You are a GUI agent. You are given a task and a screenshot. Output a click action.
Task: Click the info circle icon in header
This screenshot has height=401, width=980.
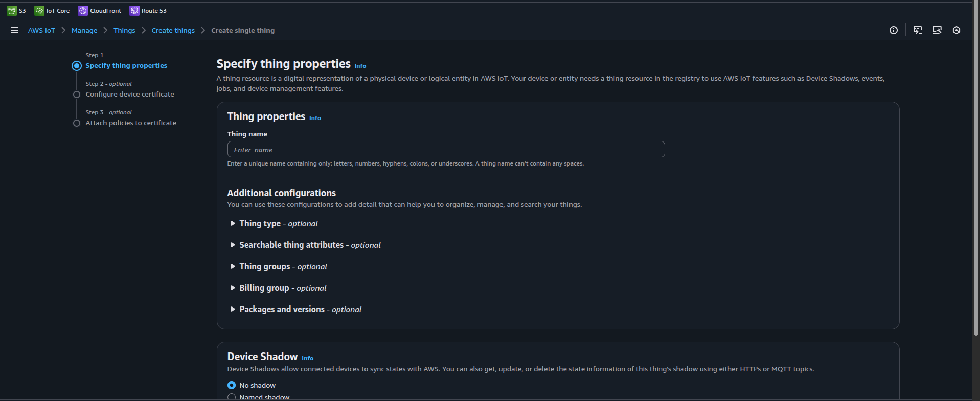pyautogui.click(x=894, y=30)
